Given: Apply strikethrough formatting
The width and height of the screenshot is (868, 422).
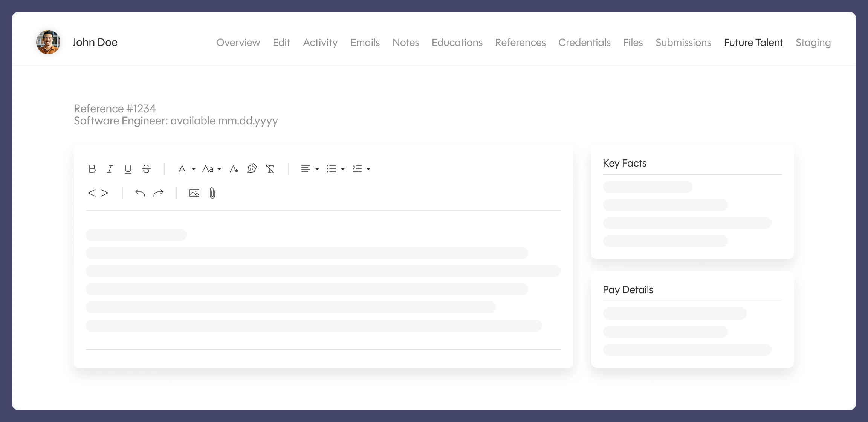Looking at the screenshot, I should click(x=146, y=169).
